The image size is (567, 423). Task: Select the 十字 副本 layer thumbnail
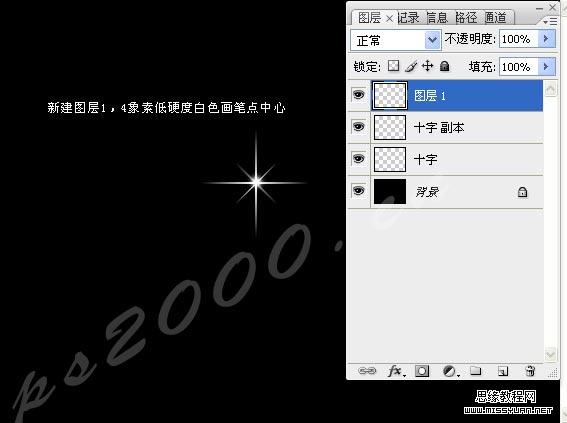pyautogui.click(x=389, y=127)
